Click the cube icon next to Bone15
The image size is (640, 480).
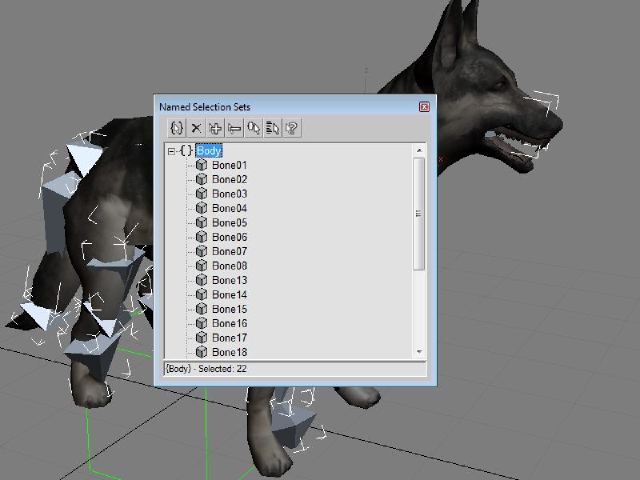click(201, 309)
